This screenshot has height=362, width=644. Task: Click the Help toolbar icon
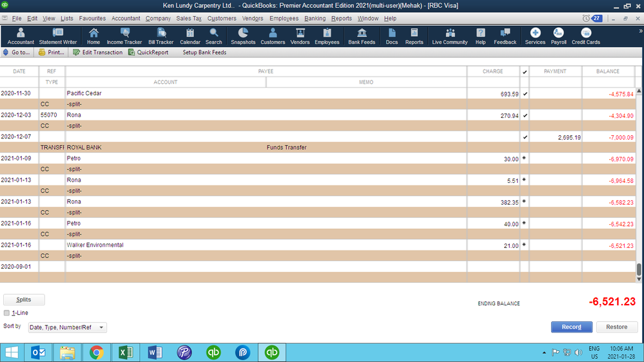pos(480,36)
